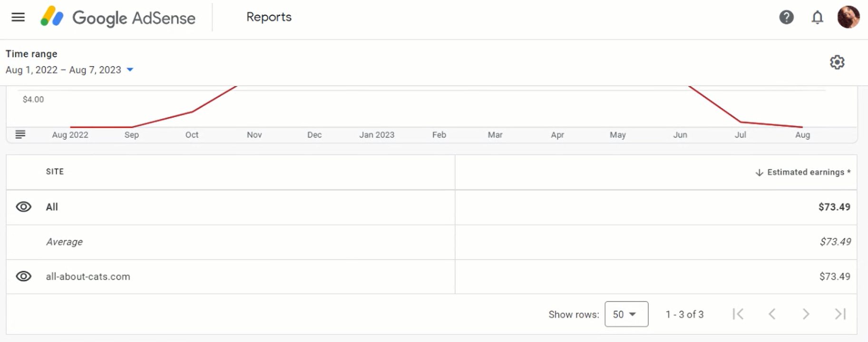Click the Show rows label

pos(574,314)
